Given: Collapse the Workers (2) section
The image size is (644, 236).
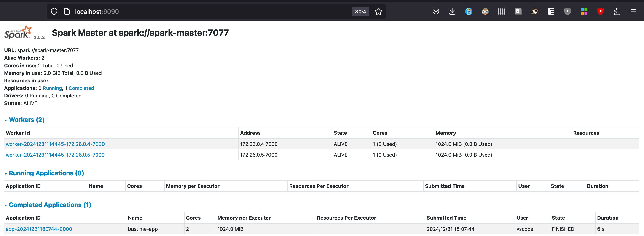Looking at the screenshot, I should 24,120.
